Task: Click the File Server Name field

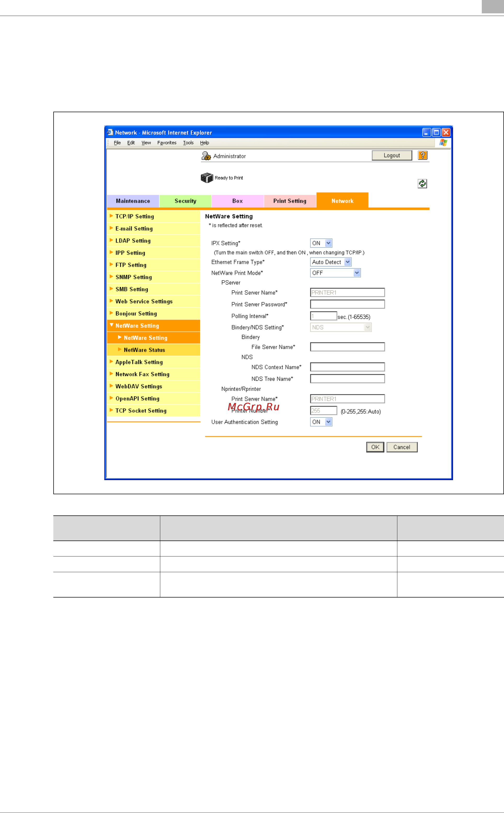Action: point(347,347)
